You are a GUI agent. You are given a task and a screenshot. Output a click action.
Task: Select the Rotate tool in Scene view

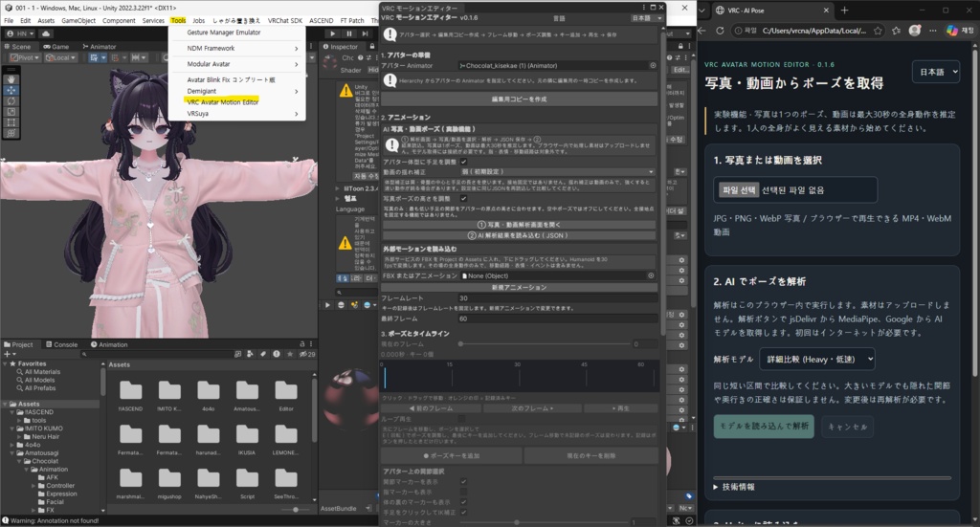11,100
